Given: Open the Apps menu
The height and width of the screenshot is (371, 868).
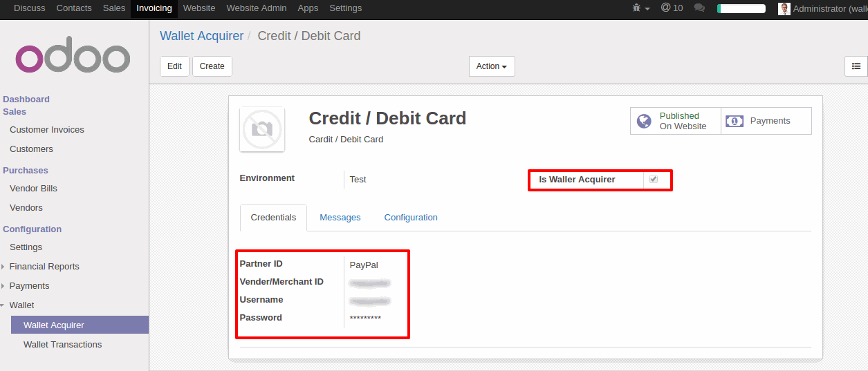Looking at the screenshot, I should (x=308, y=8).
